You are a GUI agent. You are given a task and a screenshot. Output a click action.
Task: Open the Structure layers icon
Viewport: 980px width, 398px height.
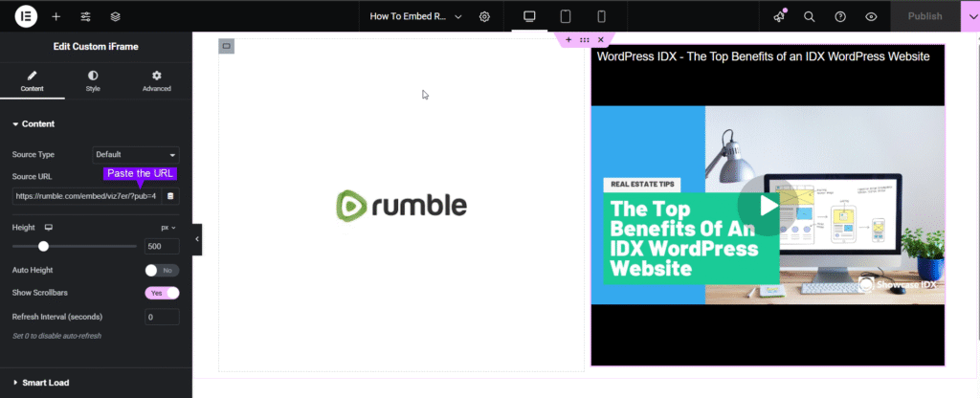[116, 17]
